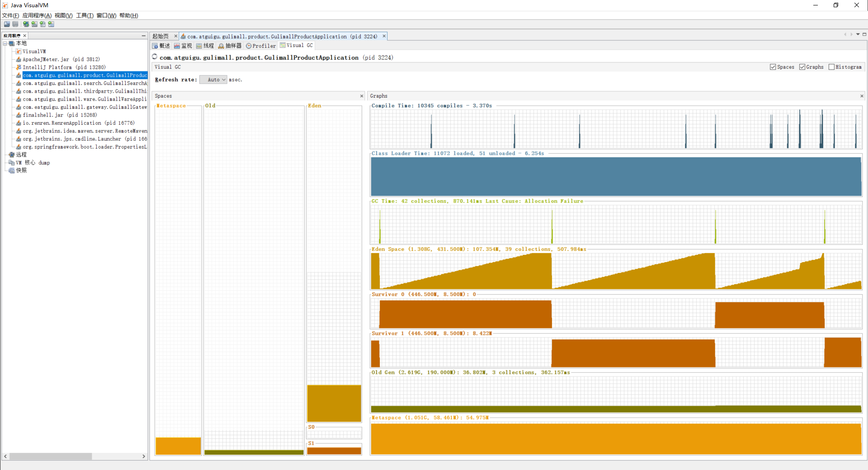The height and width of the screenshot is (470, 868).
Task: Open the document list dropdown arrow
Action: point(858,34)
